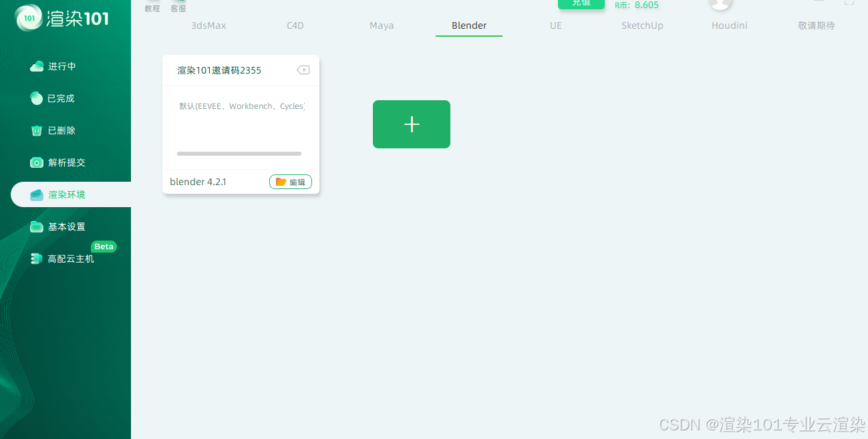Image resolution: width=868 pixels, height=439 pixels.
Task: Click the Beta badge on 高配云主机
Action: point(104,247)
